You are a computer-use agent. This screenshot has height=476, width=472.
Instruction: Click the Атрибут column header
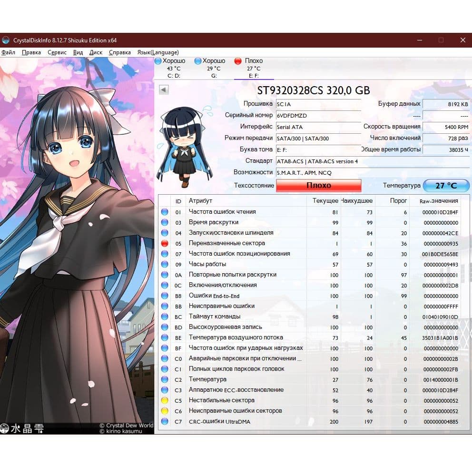point(246,201)
